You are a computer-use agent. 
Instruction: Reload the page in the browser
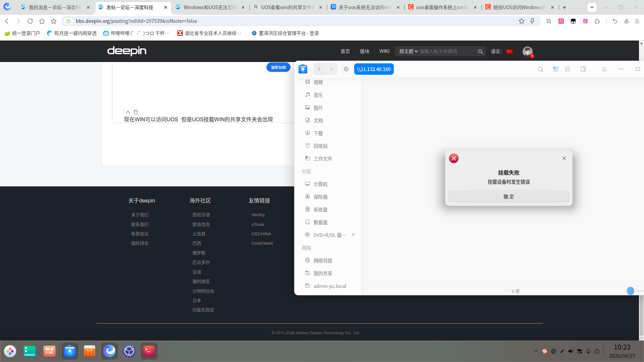point(30,21)
